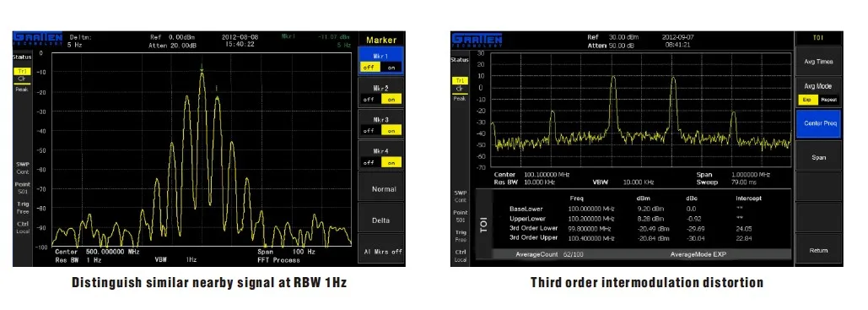Screen dimensions: 868x310
Task: Switch Mkr2 to on
Action: coord(391,100)
